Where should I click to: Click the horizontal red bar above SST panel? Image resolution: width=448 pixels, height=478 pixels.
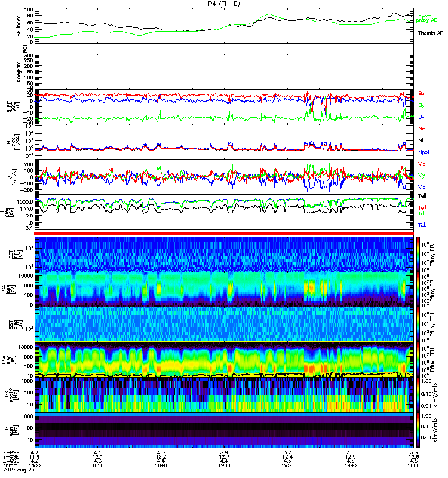(x=224, y=234)
